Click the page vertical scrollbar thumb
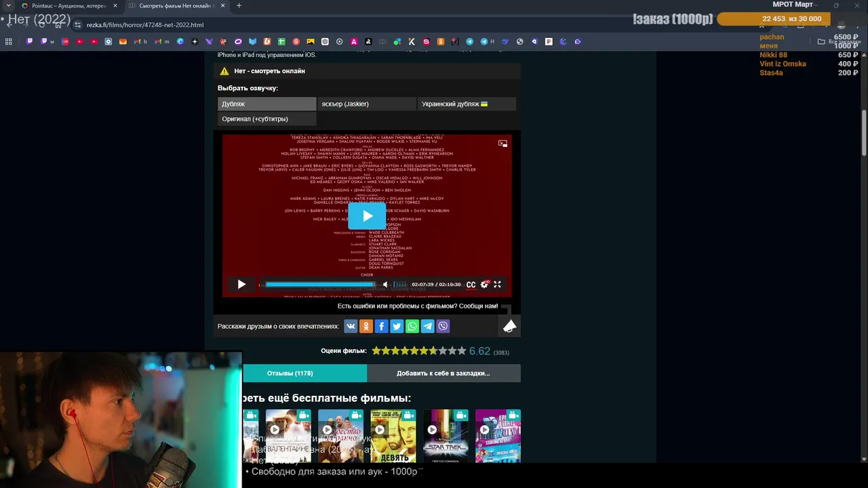This screenshot has height=488, width=868. (x=864, y=133)
